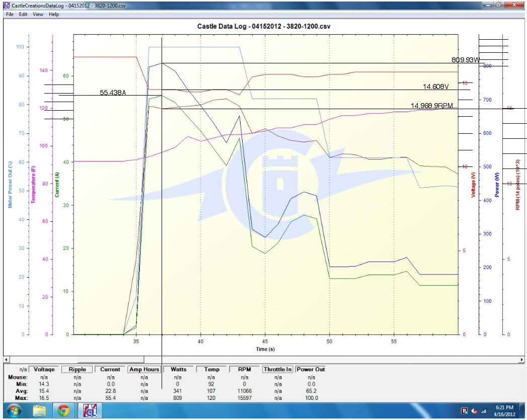
Task: Click the minimum temp value 92
Action: pyautogui.click(x=211, y=384)
